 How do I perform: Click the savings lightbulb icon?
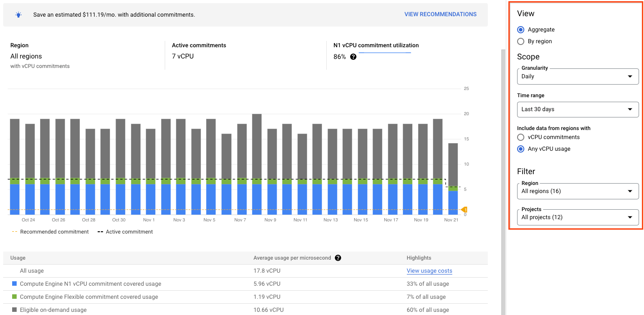18,14
